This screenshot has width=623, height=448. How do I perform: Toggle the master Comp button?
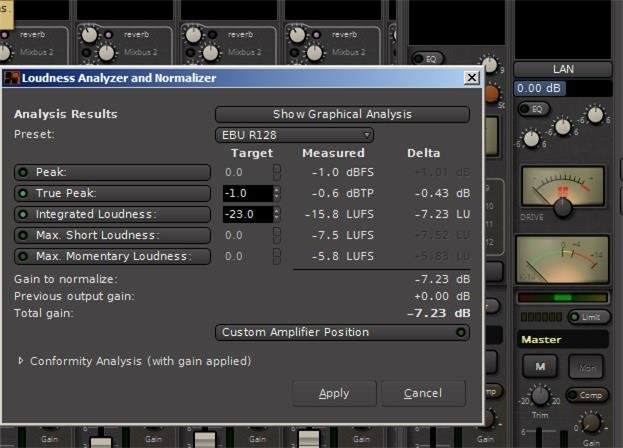(x=587, y=395)
